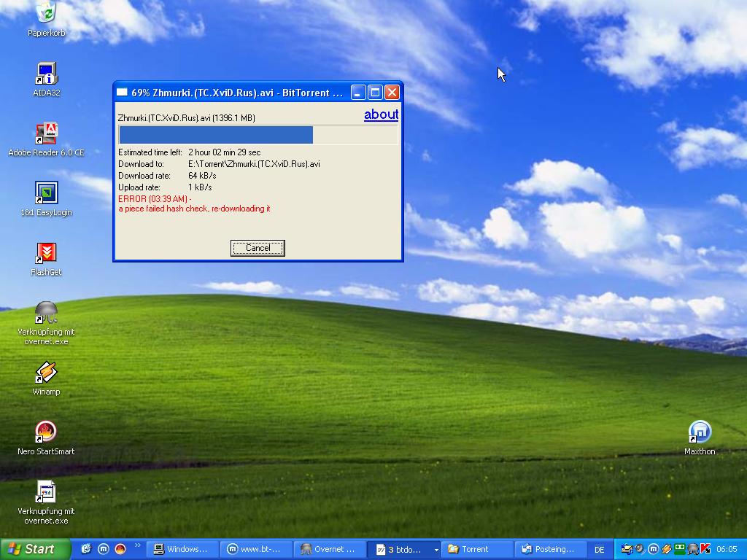
Task: Click the red ERROR (03:39 AM) message
Action: (x=155, y=198)
